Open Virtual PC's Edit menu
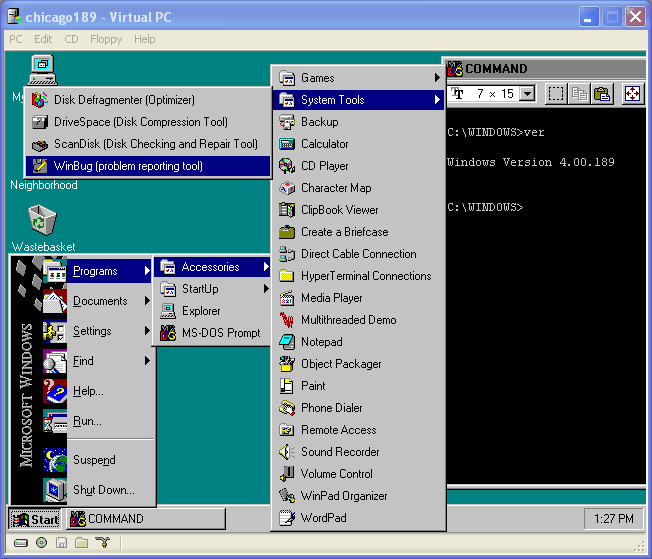Viewport: 652px width, 559px height. pos(43,39)
